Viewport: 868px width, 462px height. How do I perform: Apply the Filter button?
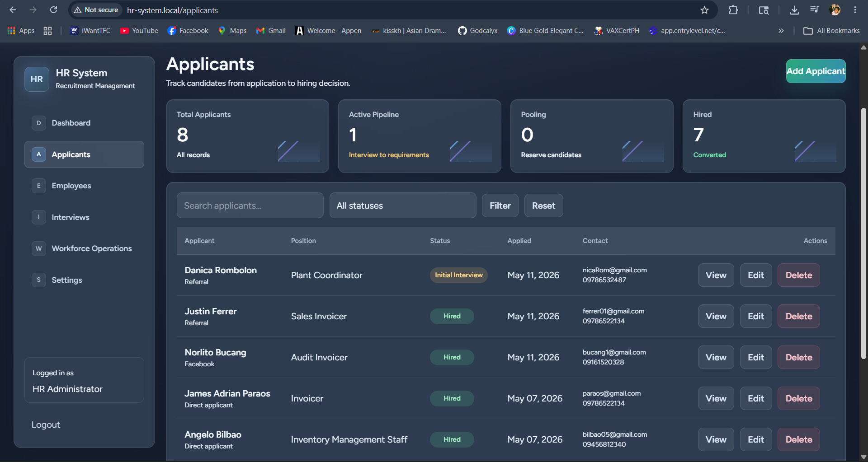pos(500,205)
